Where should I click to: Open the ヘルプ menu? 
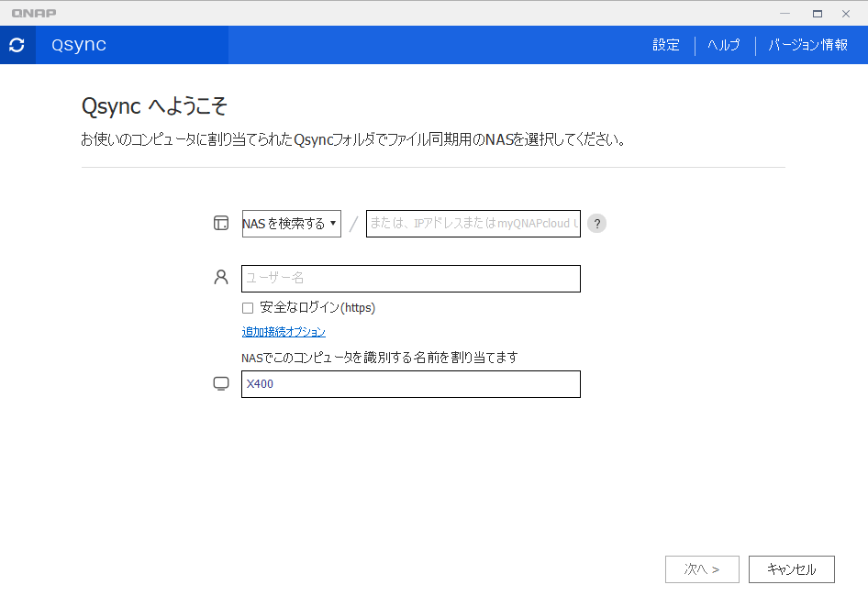724,45
